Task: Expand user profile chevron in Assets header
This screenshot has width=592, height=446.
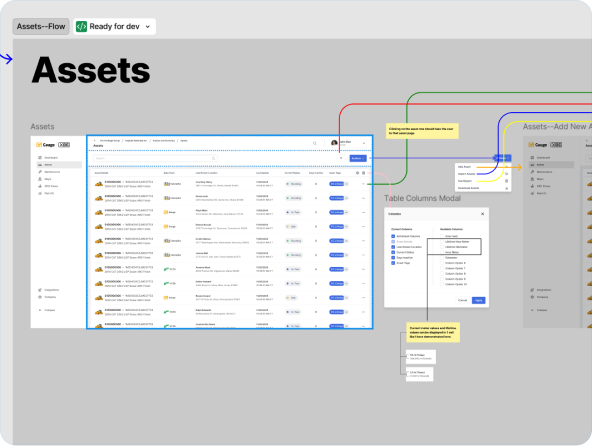Action: [x=364, y=143]
